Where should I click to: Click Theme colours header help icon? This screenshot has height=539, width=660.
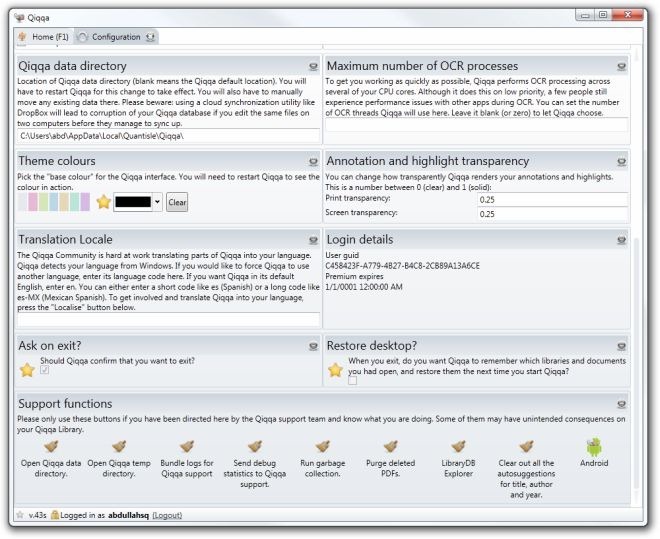[x=313, y=162]
